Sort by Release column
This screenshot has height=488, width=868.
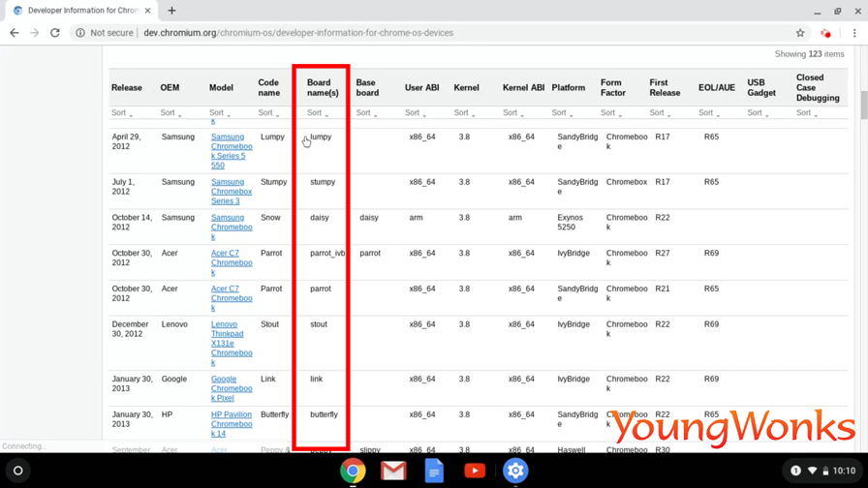coord(122,113)
